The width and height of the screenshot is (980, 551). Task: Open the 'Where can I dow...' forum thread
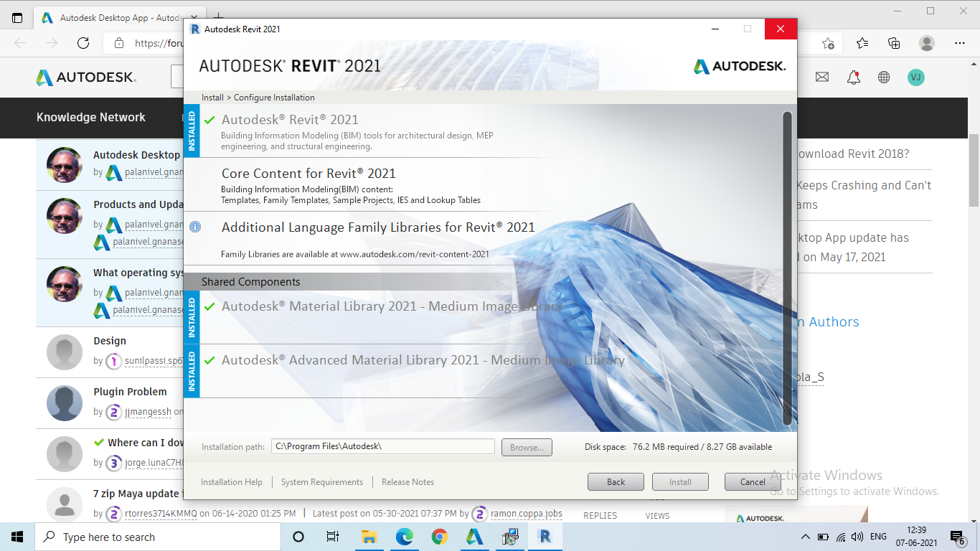[x=146, y=443]
